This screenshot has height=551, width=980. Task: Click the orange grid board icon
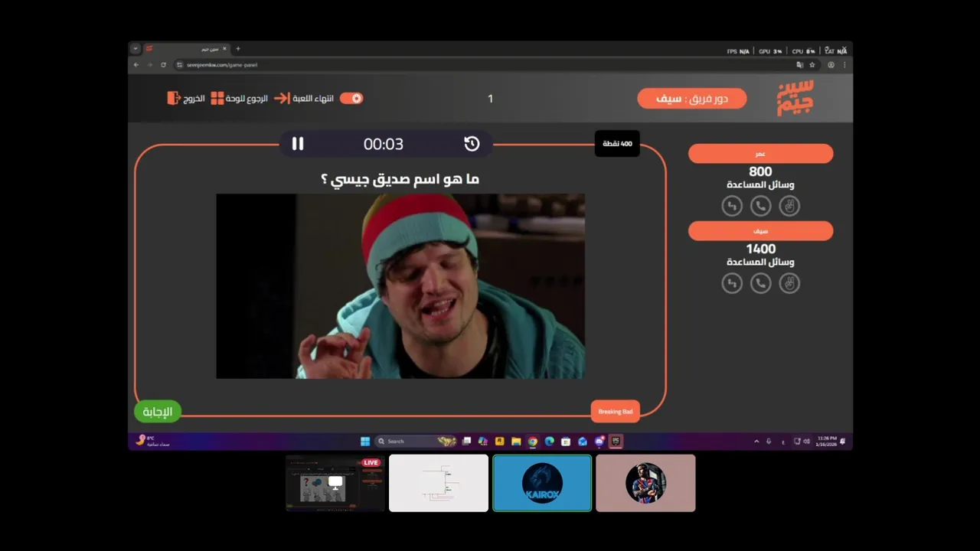217,98
